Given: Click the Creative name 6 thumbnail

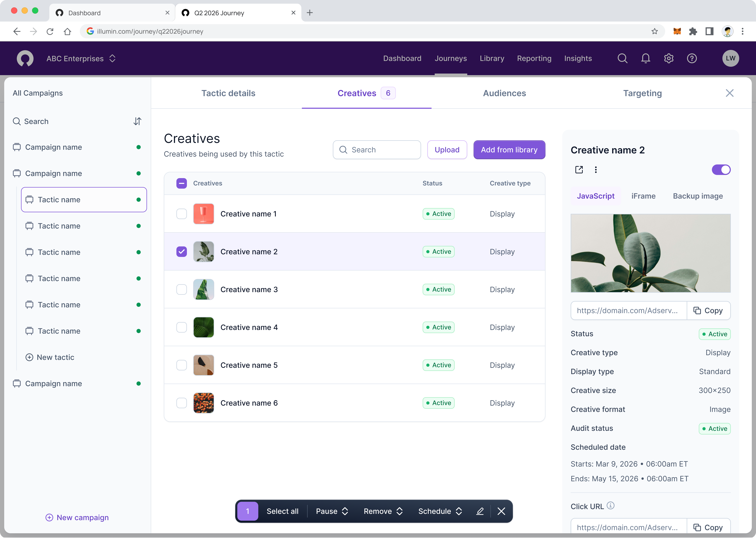Looking at the screenshot, I should [x=204, y=403].
